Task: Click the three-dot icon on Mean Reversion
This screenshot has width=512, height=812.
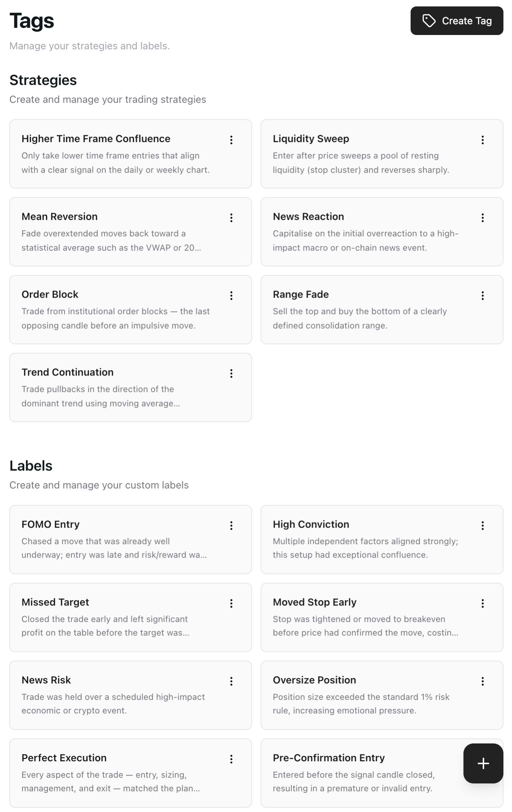Action: 231,218
